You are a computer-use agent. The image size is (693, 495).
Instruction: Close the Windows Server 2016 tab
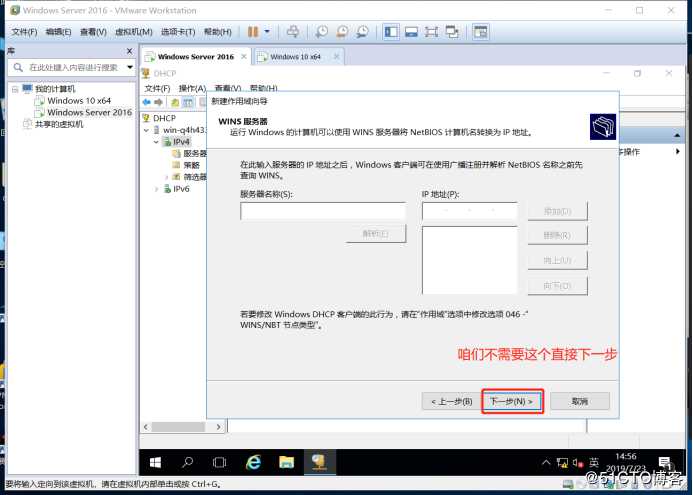click(x=244, y=57)
